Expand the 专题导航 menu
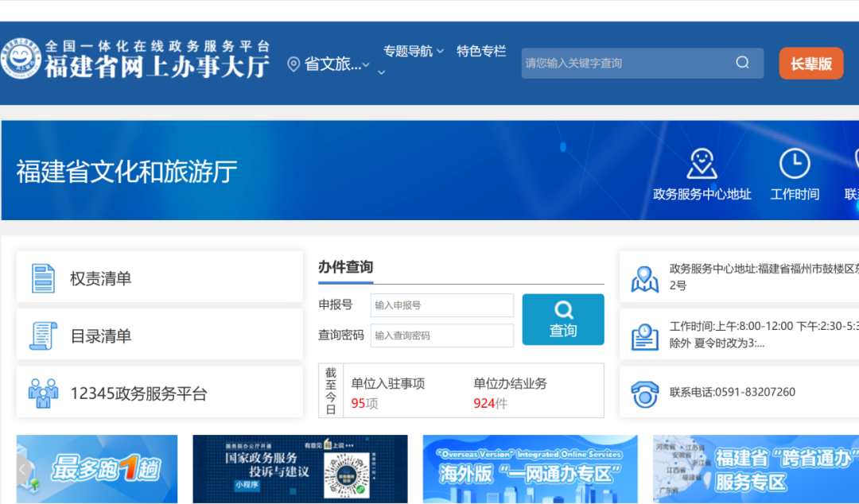Viewport: 859px width, 504px height. (413, 51)
